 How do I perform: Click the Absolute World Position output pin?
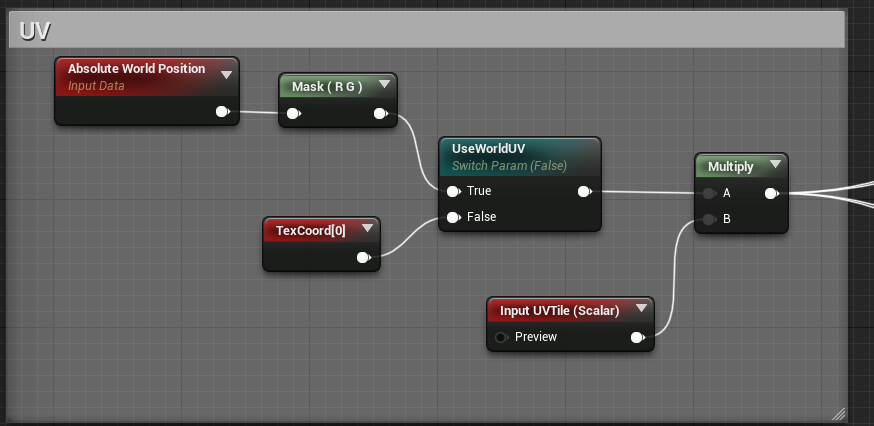(223, 111)
